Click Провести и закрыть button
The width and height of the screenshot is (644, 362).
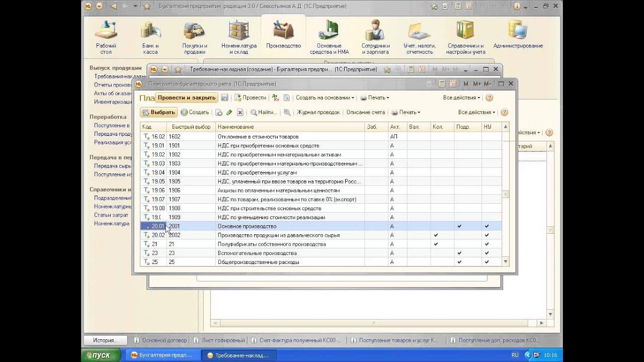[186, 98]
